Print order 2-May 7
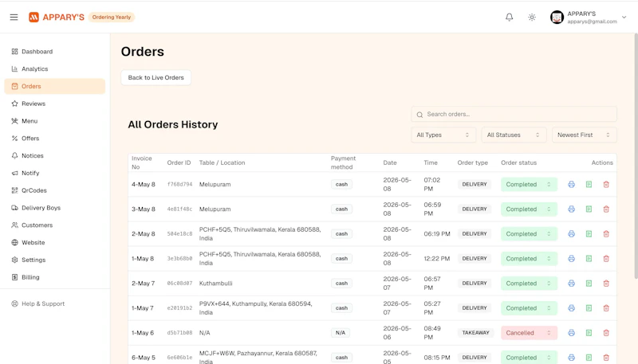638x364 pixels. [x=571, y=284]
